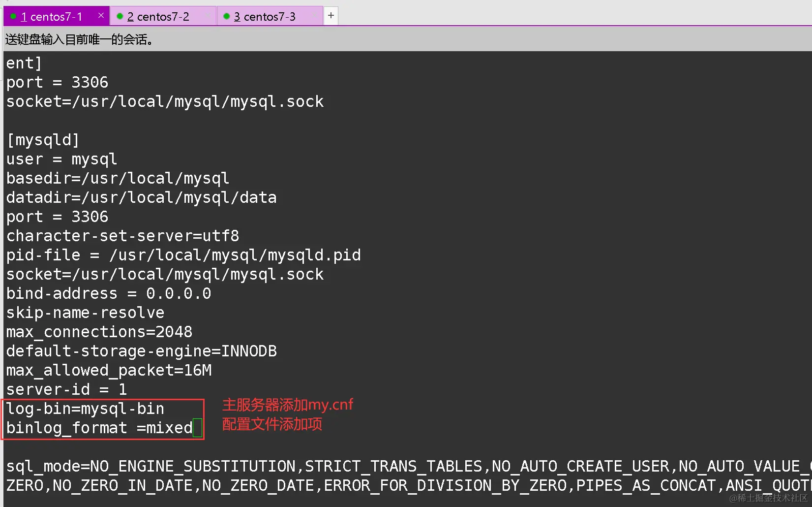Click the max_connections=2048 line
812x507 pixels.
99,332
